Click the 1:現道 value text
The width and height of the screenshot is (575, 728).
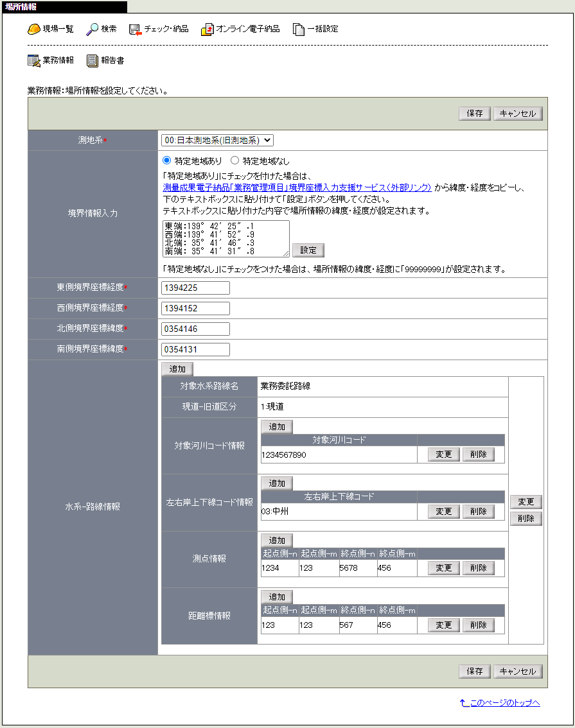click(272, 407)
